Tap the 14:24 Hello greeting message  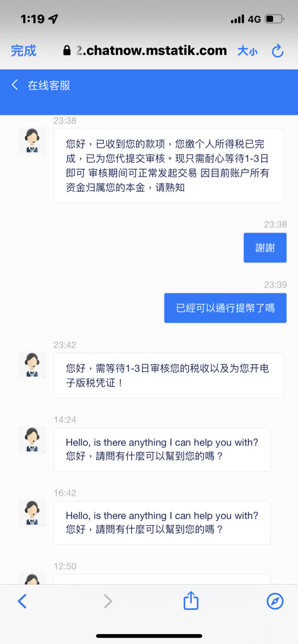[x=162, y=449]
